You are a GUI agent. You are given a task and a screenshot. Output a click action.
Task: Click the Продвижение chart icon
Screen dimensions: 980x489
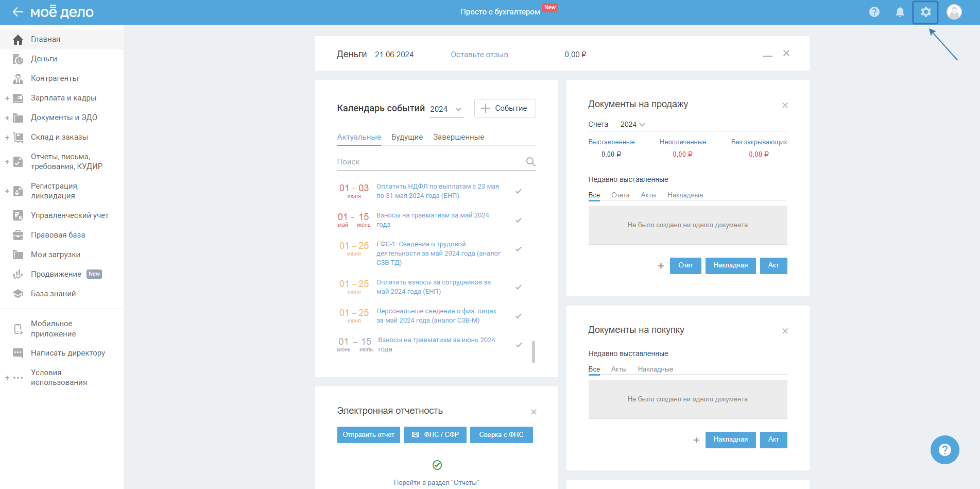point(18,275)
